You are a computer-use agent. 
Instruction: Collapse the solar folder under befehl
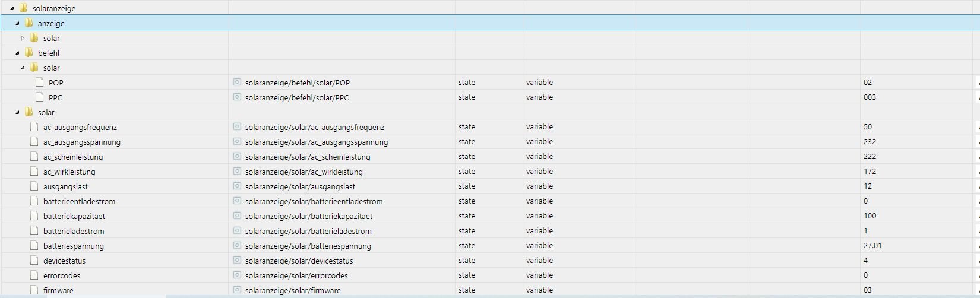pyautogui.click(x=23, y=68)
